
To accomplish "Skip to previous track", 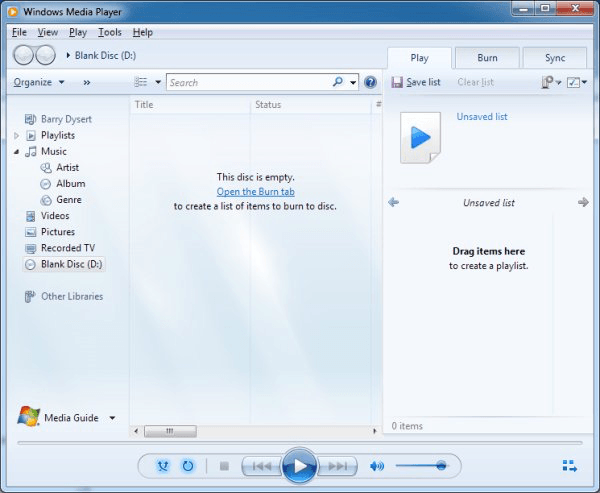I will (x=262, y=466).
